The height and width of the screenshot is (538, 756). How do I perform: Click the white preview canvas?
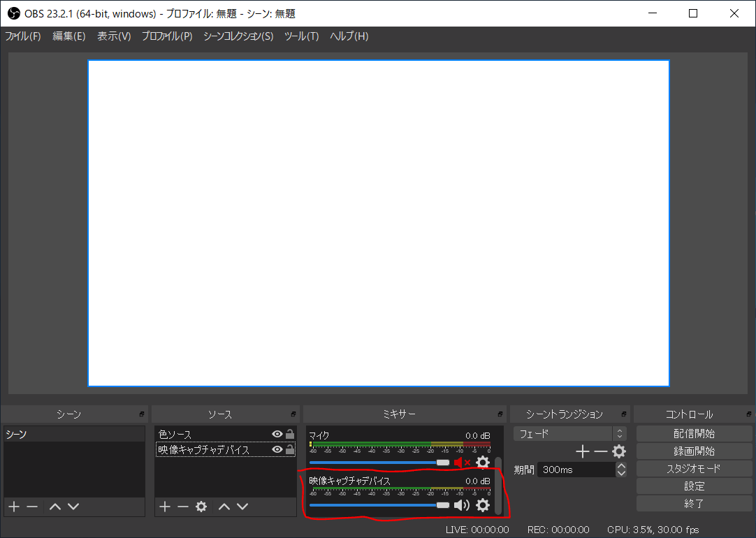[x=379, y=223]
